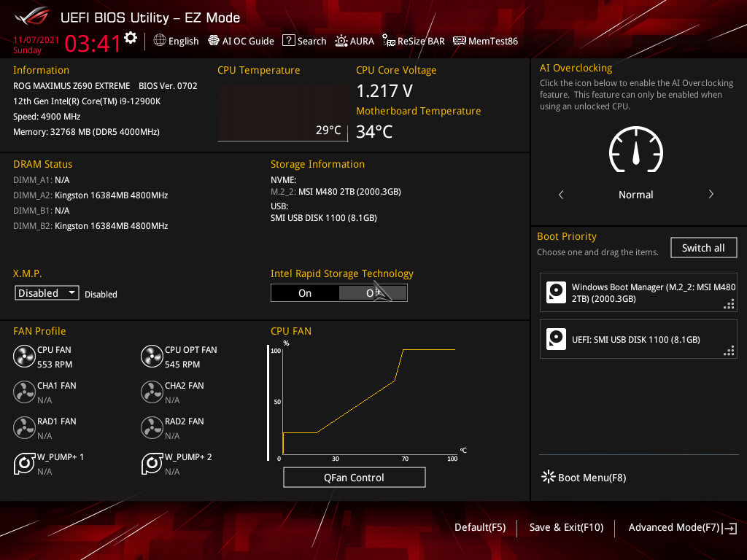
Task: Click the W_PUMP+ 2 pump icon
Action: pyautogui.click(x=152, y=463)
